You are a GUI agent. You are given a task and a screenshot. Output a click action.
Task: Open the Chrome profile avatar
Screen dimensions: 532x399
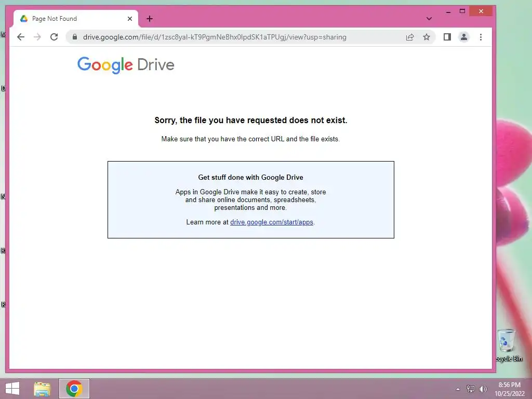point(464,37)
